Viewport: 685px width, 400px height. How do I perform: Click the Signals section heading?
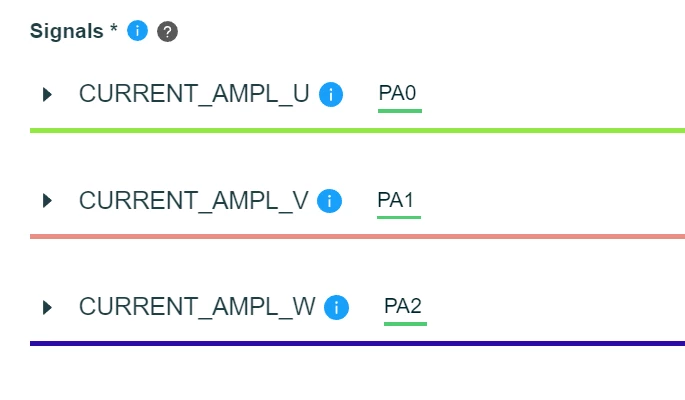67,31
